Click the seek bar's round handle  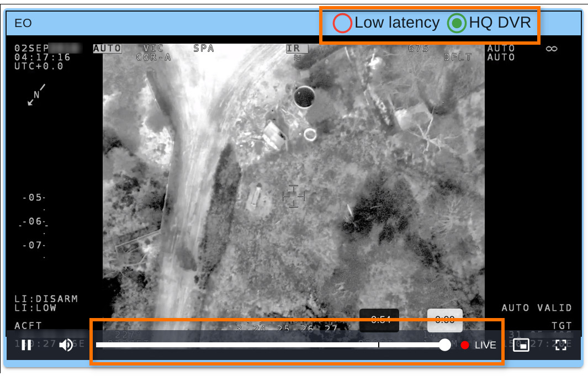click(445, 345)
